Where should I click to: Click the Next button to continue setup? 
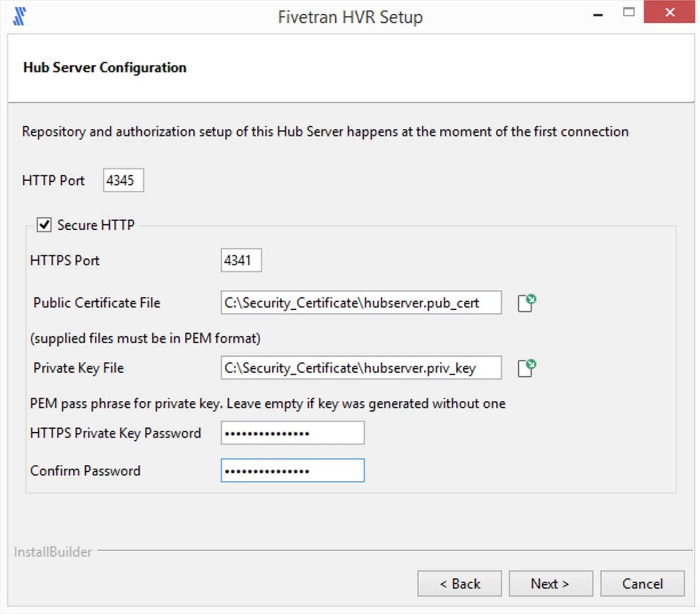coord(550,584)
